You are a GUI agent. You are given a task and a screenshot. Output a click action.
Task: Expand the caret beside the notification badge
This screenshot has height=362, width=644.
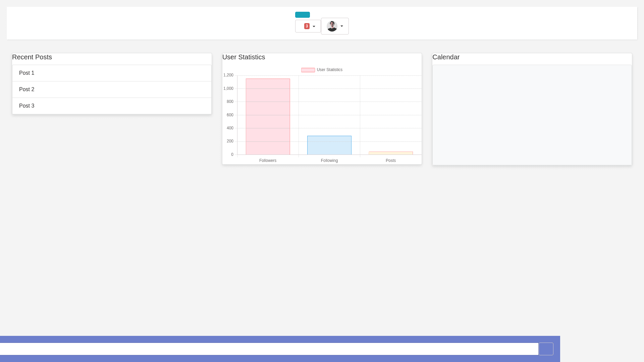click(x=314, y=26)
